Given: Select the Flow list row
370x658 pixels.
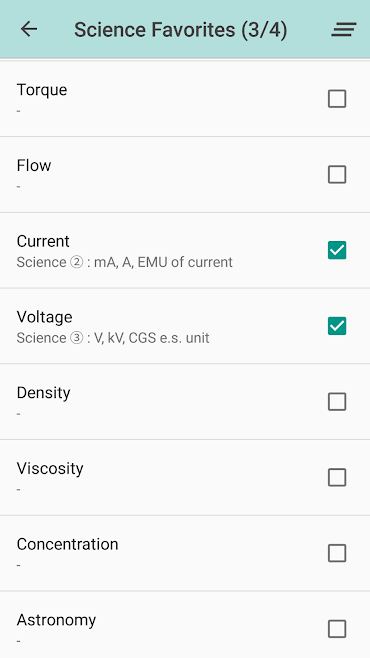Looking at the screenshot, I should [185, 175].
